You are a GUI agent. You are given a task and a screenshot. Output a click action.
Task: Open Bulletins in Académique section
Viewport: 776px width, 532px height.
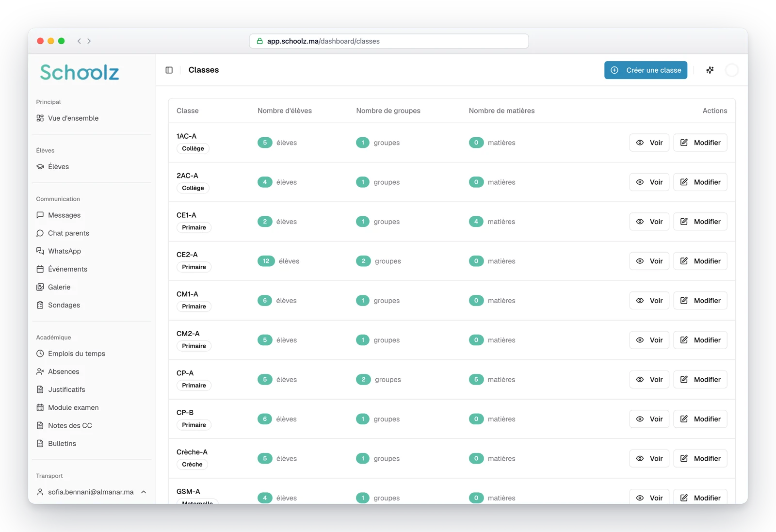[x=62, y=443]
